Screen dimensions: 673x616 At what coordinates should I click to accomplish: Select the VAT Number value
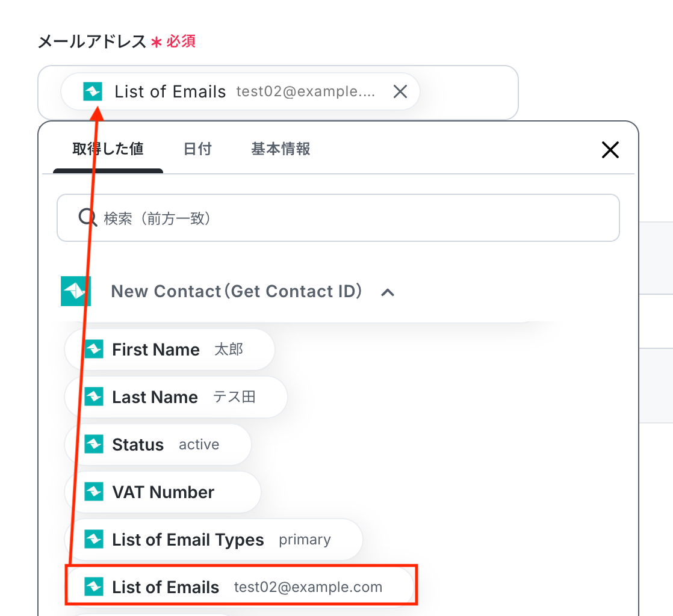coord(163,492)
